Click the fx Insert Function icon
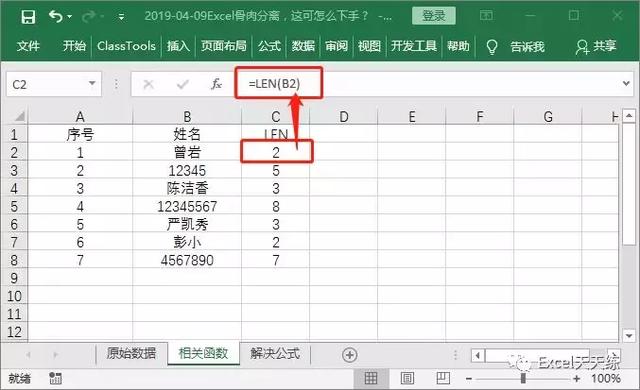This screenshot has height=390, width=640. [216, 84]
